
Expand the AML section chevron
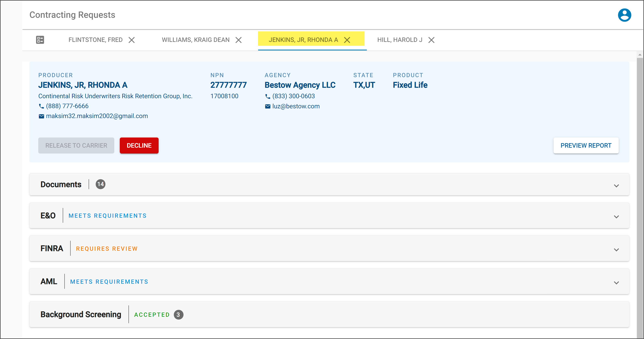[x=616, y=283]
